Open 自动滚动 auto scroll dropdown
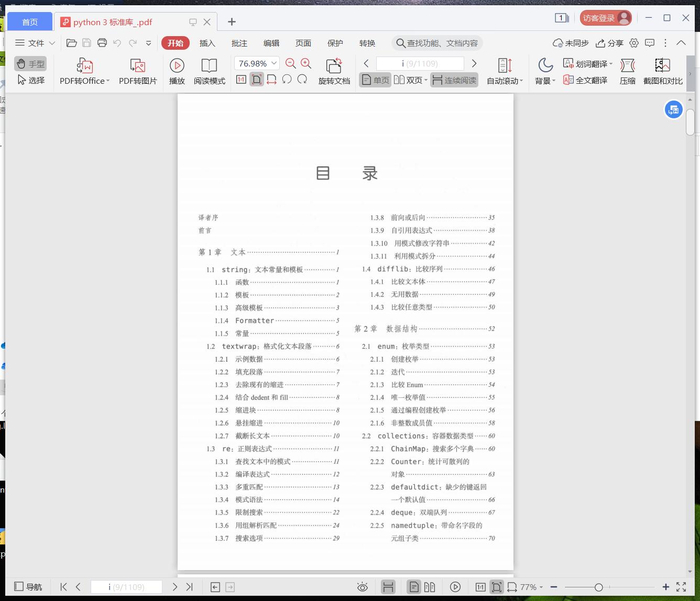 pos(505,72)
